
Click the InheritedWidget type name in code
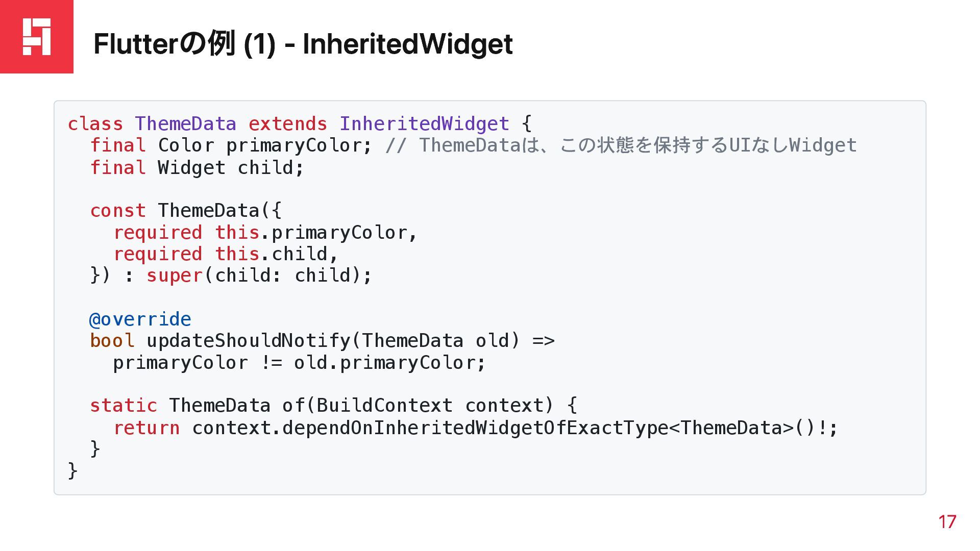click(x=424, y=124)
